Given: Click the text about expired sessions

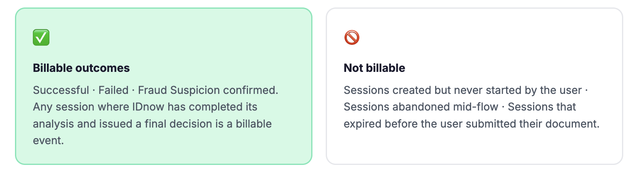Looking at the screenshot, I should pos(472,116).
